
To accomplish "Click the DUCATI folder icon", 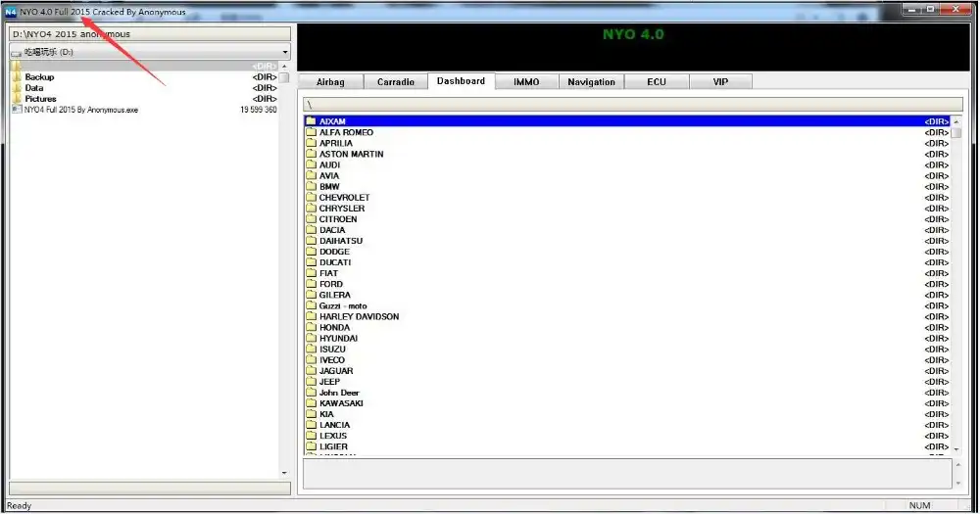I will pos(312,262).
